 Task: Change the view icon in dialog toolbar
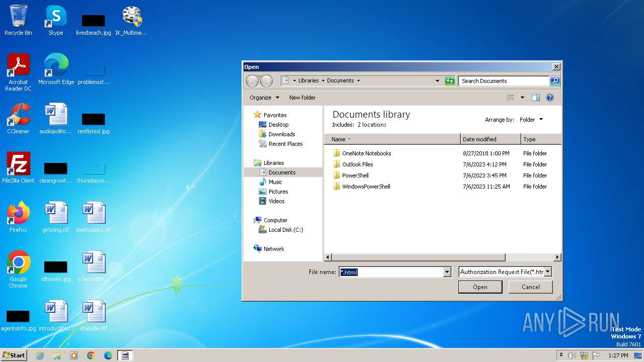click(x=510, y=98)
